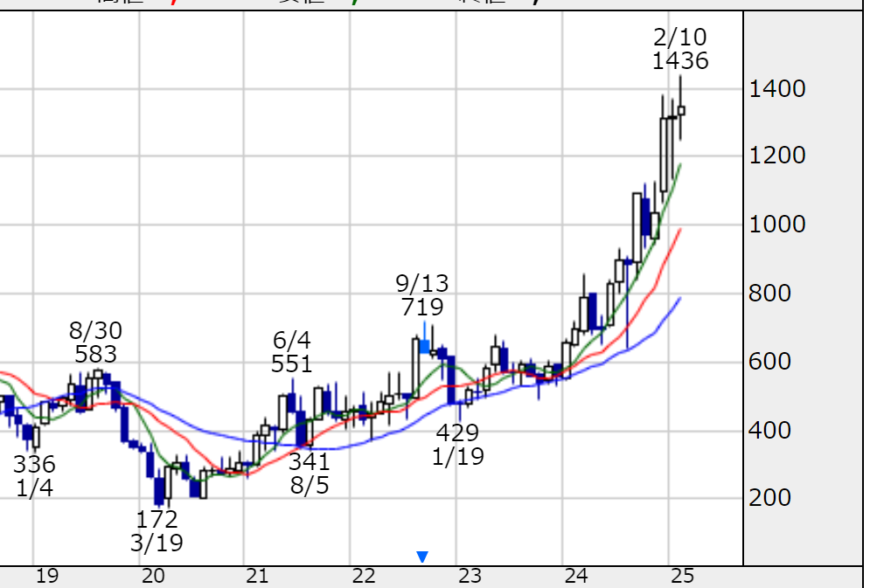Viewport: 877px width, 588px height.
Task: Click the 600 price axis value
Action: click(769, 362)
